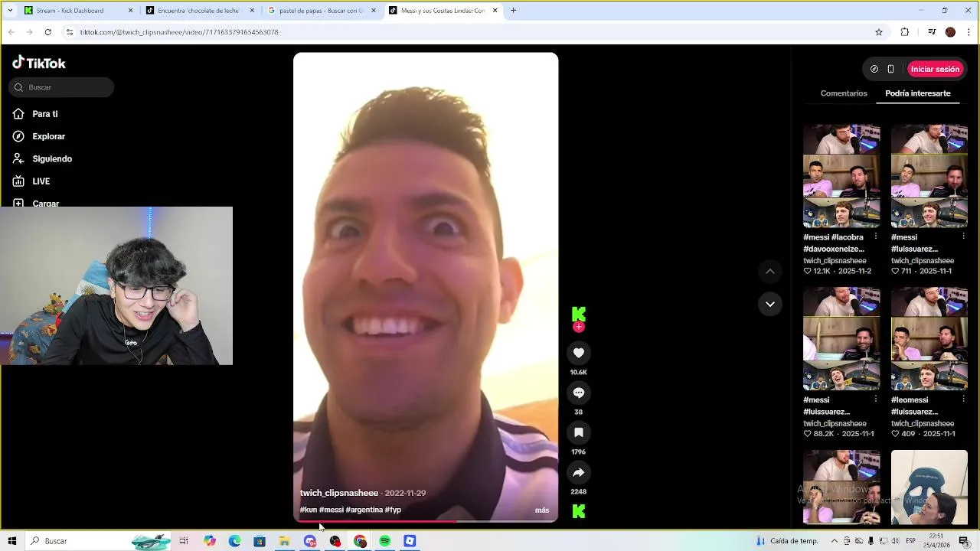
Task: Close the Kick Dashboard browser tab
Action: [x=130, y=11]
